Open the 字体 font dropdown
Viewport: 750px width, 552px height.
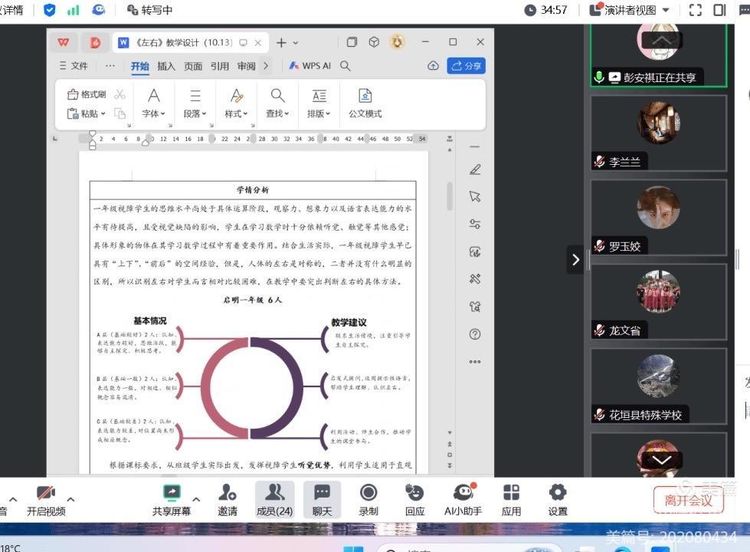click(x=154, y=103)
